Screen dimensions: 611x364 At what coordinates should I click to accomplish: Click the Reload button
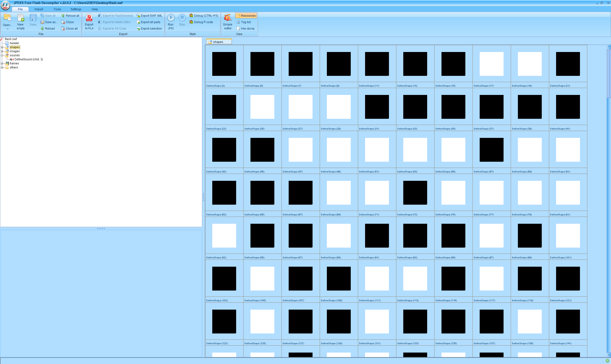tap(48, 29)
